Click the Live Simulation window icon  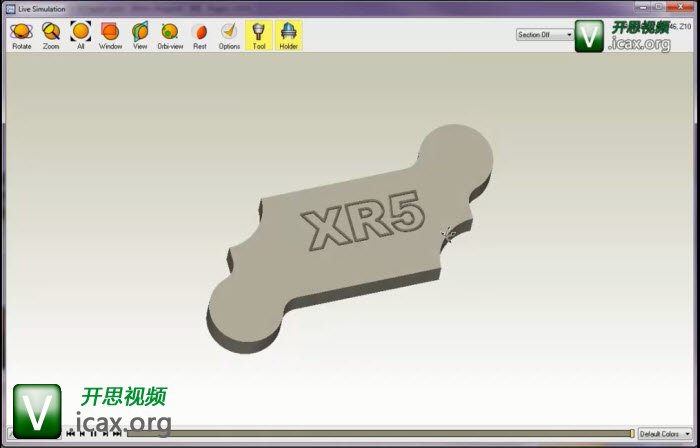tap(11, 9)
